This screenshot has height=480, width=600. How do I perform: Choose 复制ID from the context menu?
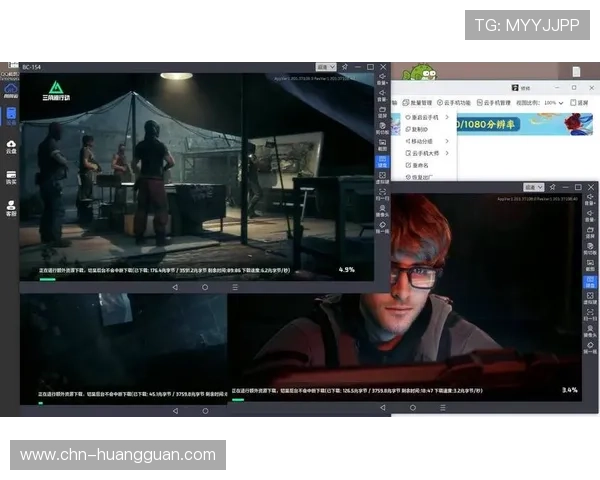point(419,129)
